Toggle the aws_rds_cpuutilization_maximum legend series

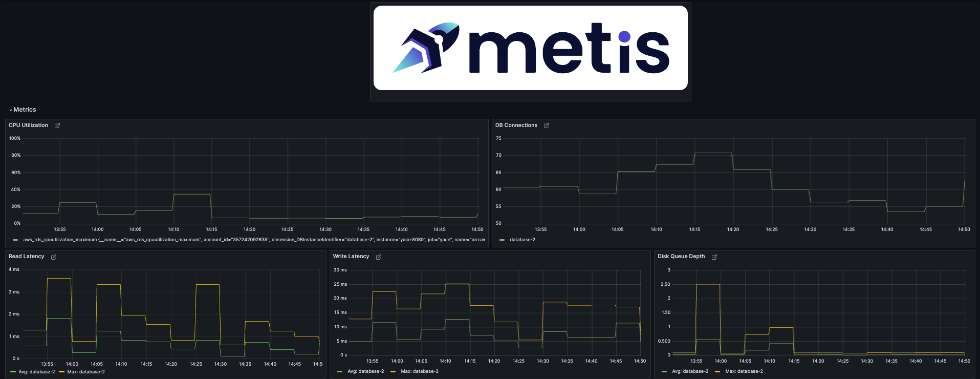[254, 240]
